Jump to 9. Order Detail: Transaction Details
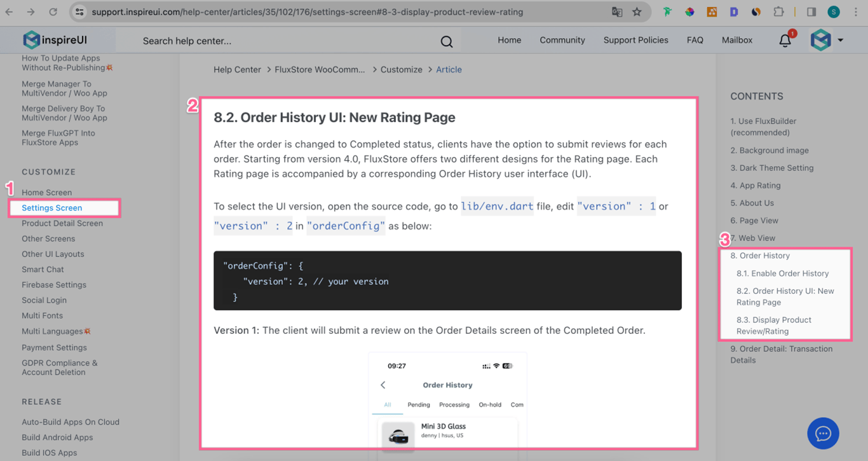The image size is (868, 461). (781, 354)
